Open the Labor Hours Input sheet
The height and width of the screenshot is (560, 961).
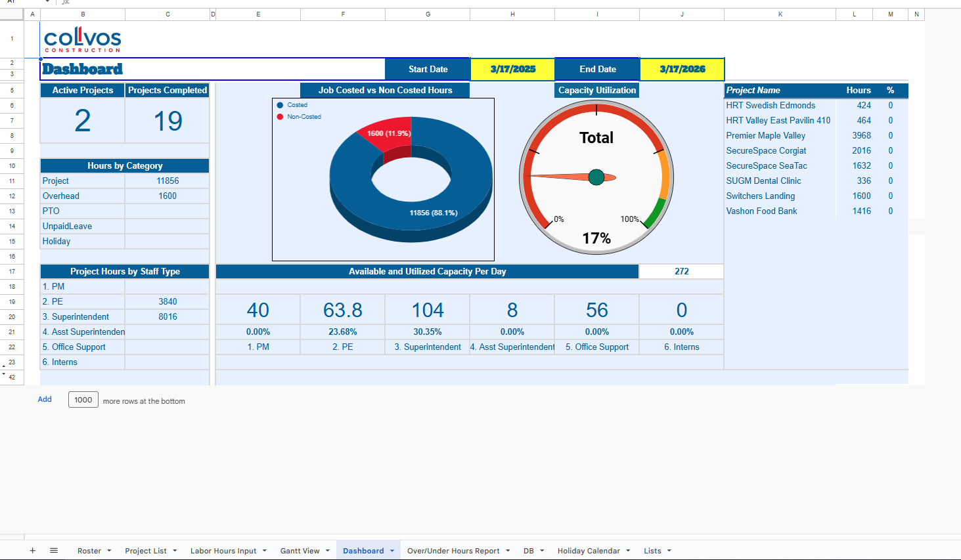(x=223, y=551)
